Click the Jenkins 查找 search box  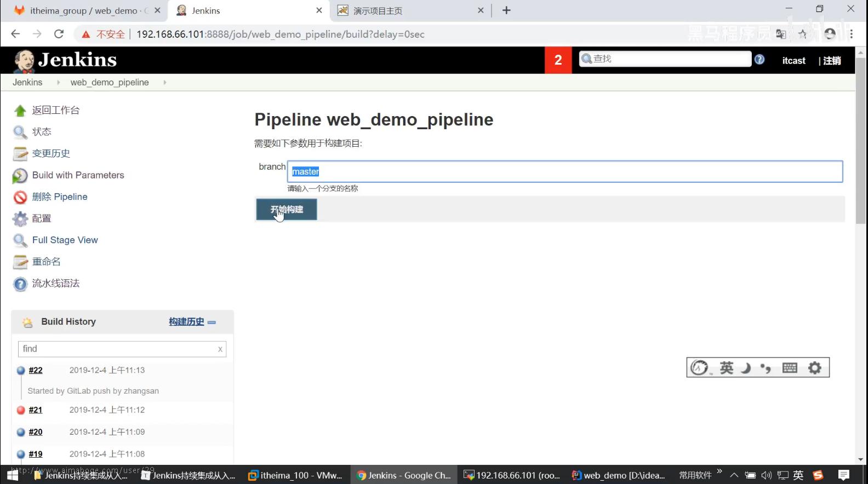(x=665, y=59)
